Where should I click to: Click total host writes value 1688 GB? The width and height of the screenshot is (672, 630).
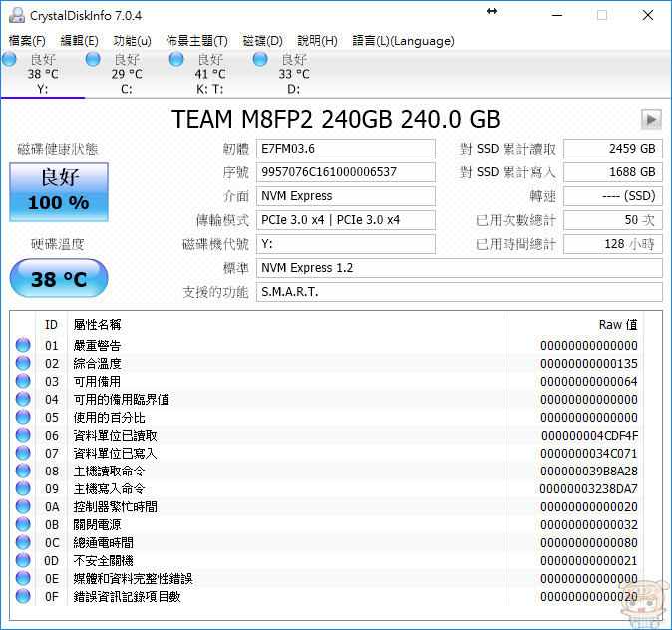(x=613, y=172)
